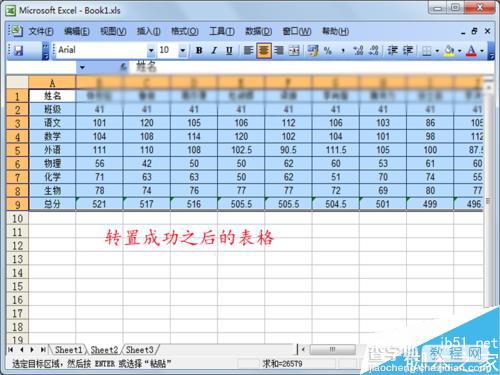Switch to Sheet2 tab

104,350
